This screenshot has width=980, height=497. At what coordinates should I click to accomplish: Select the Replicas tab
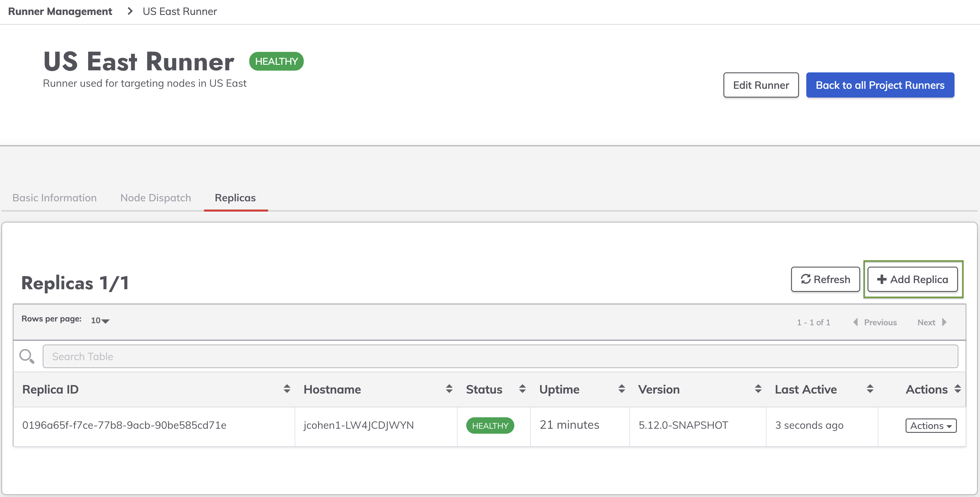pyautogui.click(x=235, y=198)
